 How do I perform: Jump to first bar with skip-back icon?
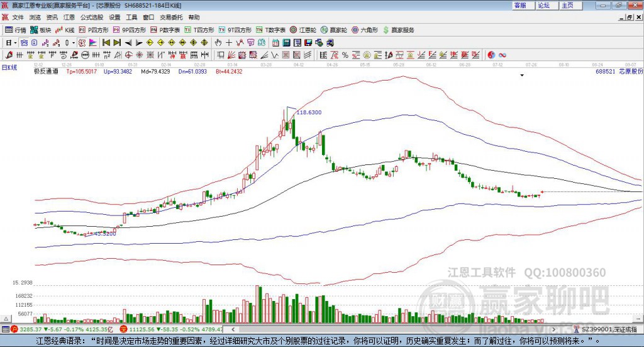point(106,43)
